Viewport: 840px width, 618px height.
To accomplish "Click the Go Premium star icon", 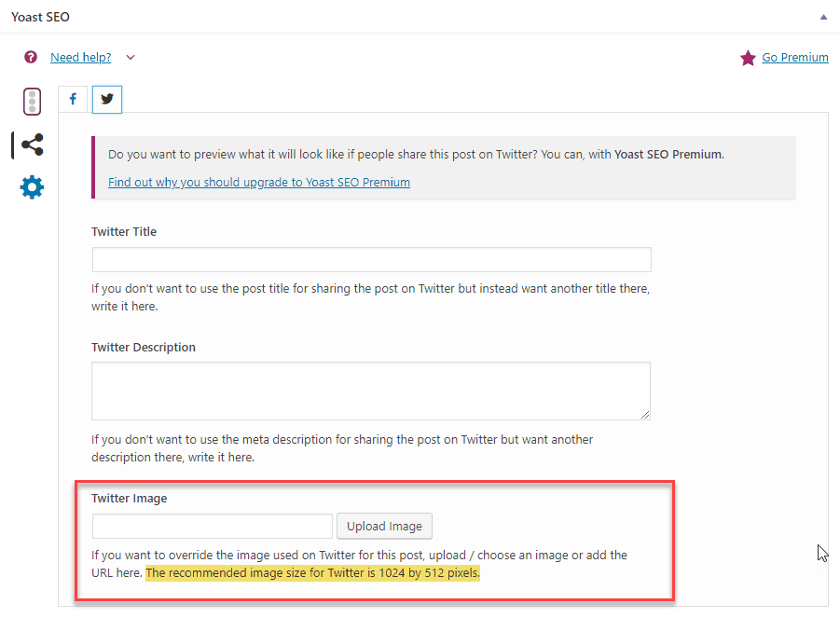I will coord(748,58).
